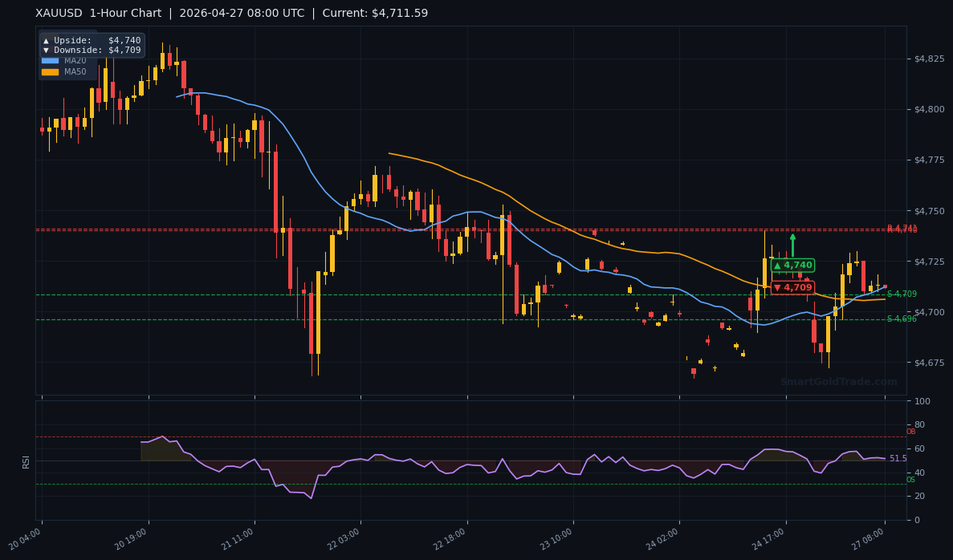Open the R 4,740 resistance level label

(x=901, y=228)
